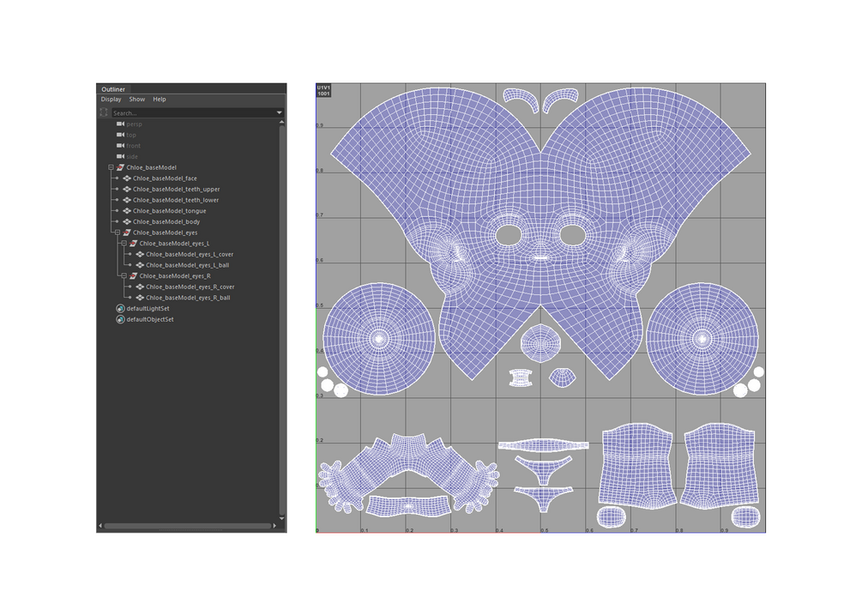
Task: Click the persp camera icon in Outliner
Action: pos(120,124)
